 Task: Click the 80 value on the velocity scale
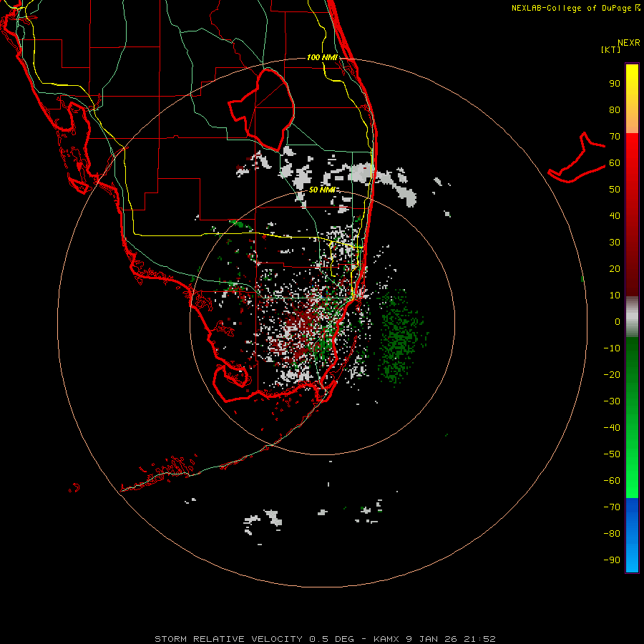[615, 110]
